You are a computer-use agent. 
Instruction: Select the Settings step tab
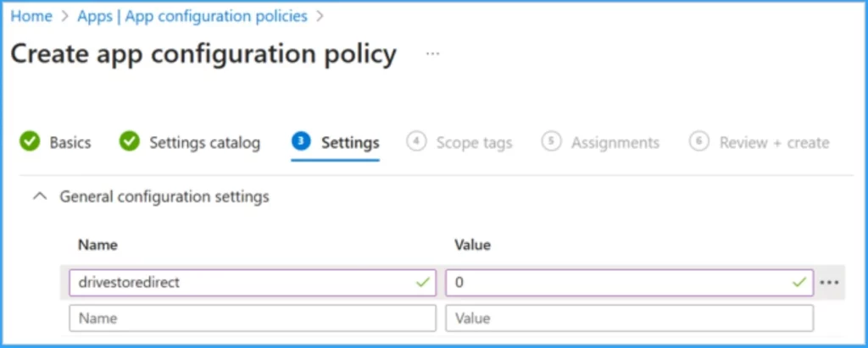[336, 143]
